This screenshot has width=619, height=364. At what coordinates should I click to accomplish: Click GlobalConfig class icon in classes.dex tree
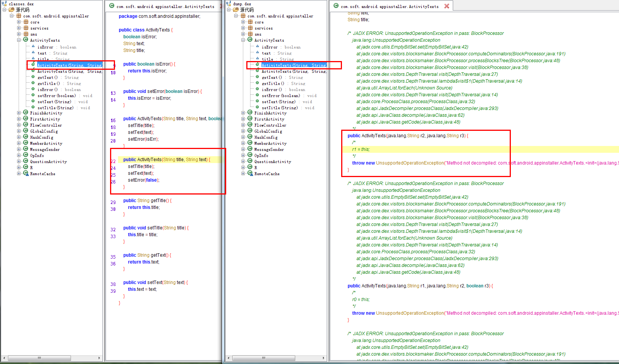tap(26, 131)
